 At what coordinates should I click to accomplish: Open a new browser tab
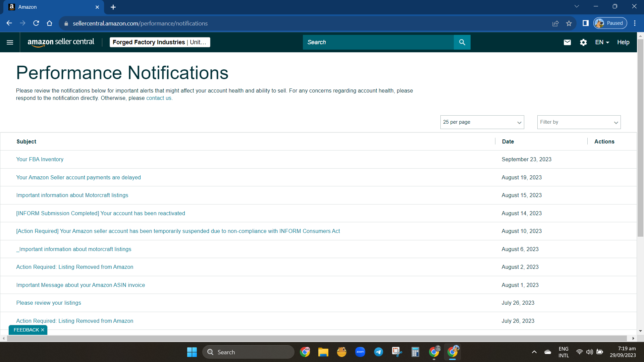(113, 7)
